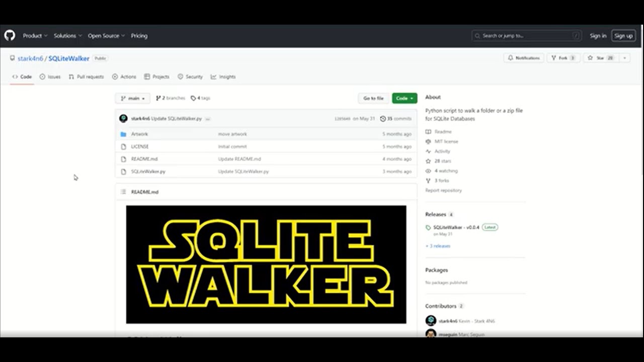View the 2 branches link
644x362 pixels.
click(171, 98)
